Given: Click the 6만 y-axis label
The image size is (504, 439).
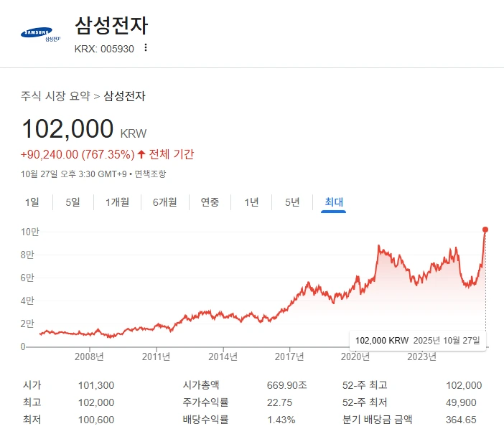Looking at the screenshot, I should tap(27, 278).
